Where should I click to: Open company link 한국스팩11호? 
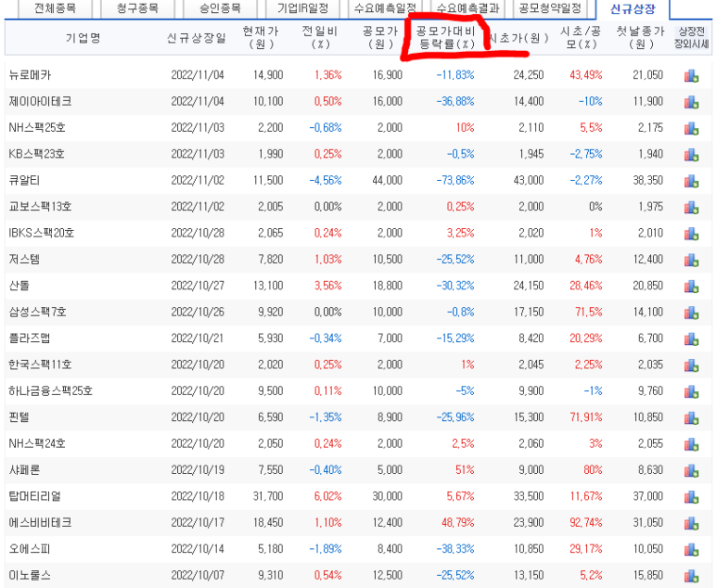(40, 364)
